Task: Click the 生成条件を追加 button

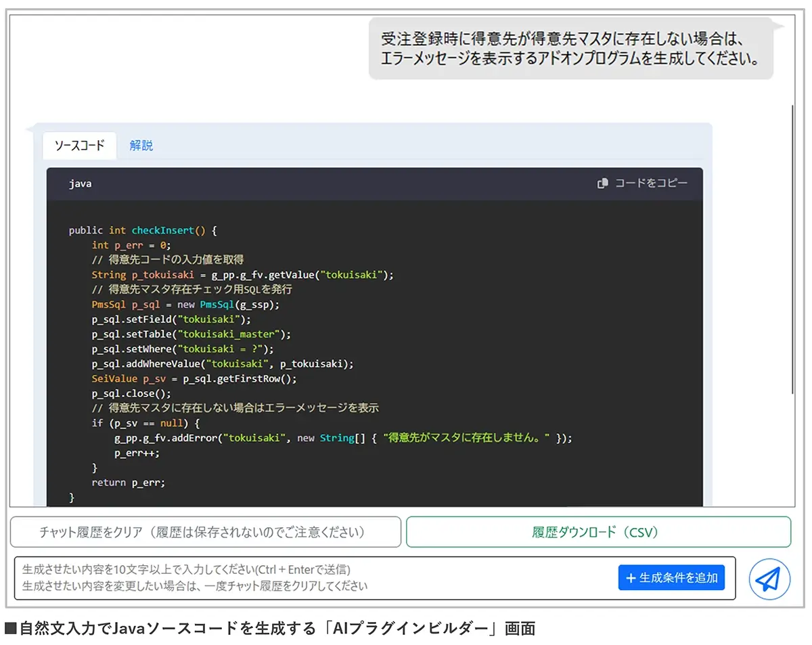Action: click(x=671, y=578)
